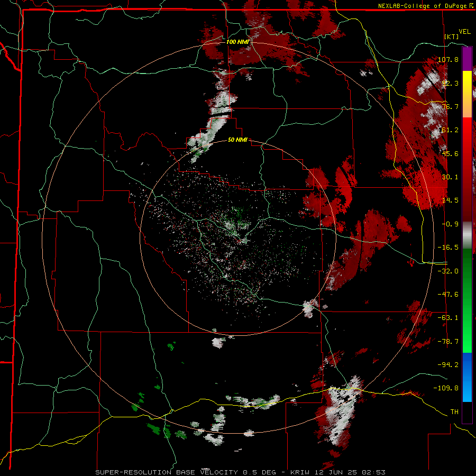
Task: Select the gray near-zero color bar segment
Action: point(467,235)
